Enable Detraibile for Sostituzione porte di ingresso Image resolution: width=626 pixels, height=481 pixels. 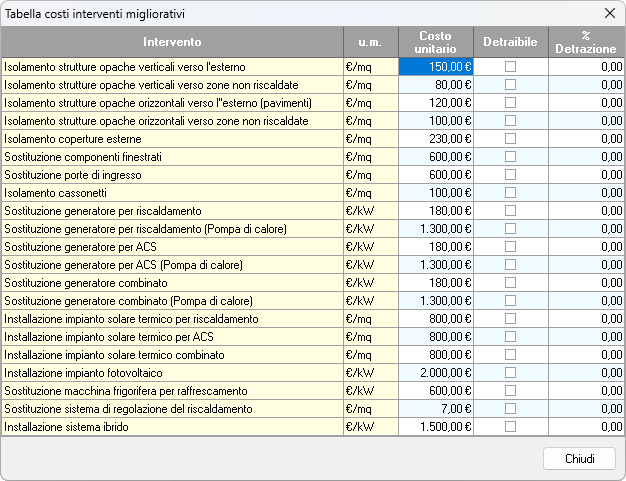pyautogui.click(x=510, y=175)
